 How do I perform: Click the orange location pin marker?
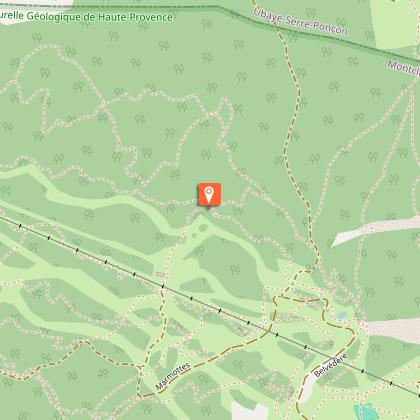(209, 194)
